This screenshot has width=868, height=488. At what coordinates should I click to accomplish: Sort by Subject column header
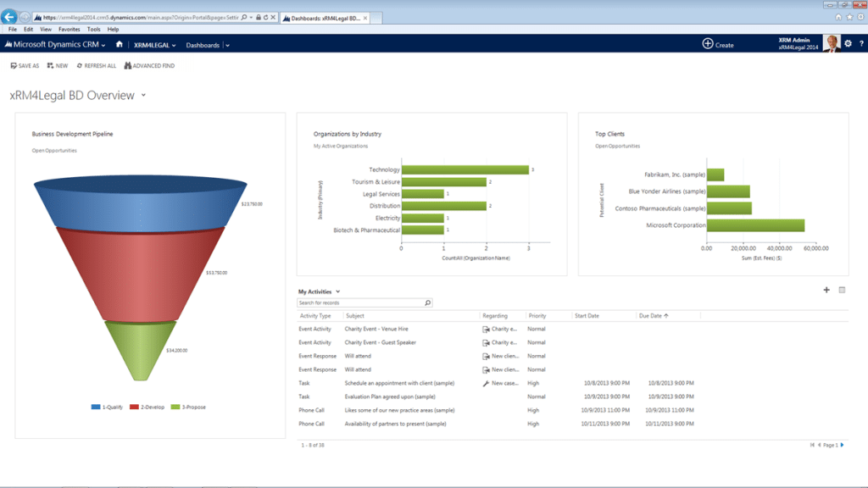pos(355,316)
